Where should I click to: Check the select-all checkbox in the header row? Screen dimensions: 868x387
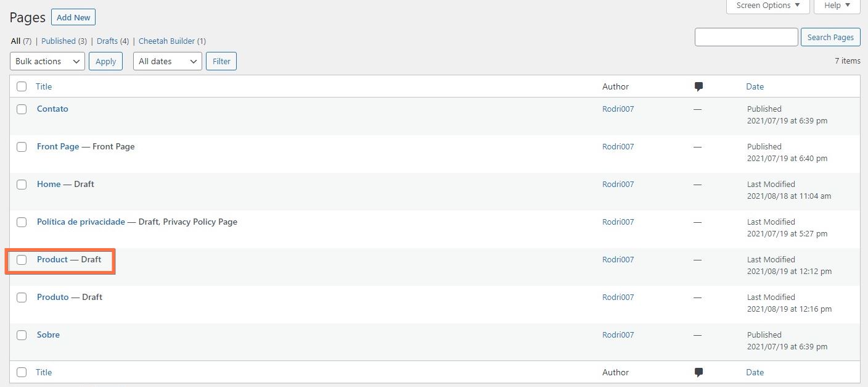pyautogui.click(x=22, y=86)
